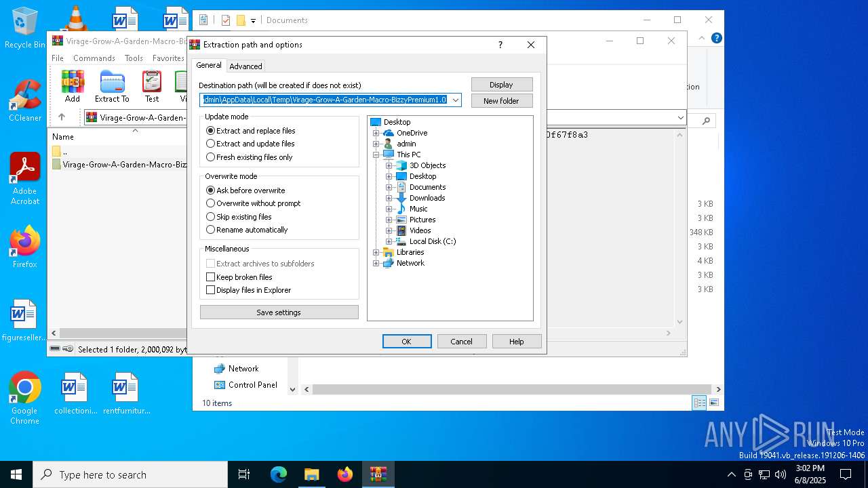Click Save settings button
The width and height of the screenshot is (868, 488).
pyautogui.click(x=279, y=312)
